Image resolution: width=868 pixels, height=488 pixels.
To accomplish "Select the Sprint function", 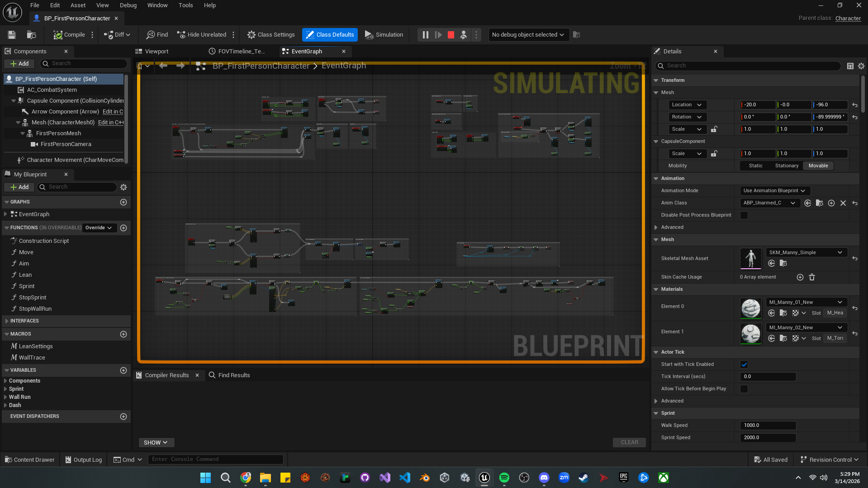I will point(27,286).
